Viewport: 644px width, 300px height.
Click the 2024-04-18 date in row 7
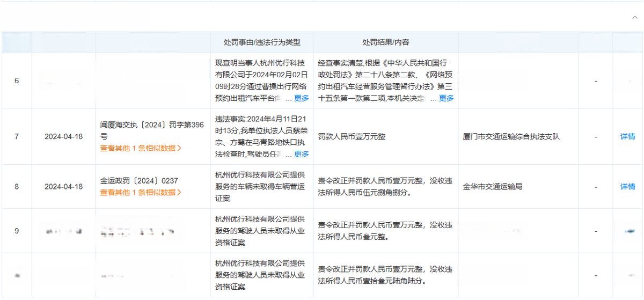64,137
